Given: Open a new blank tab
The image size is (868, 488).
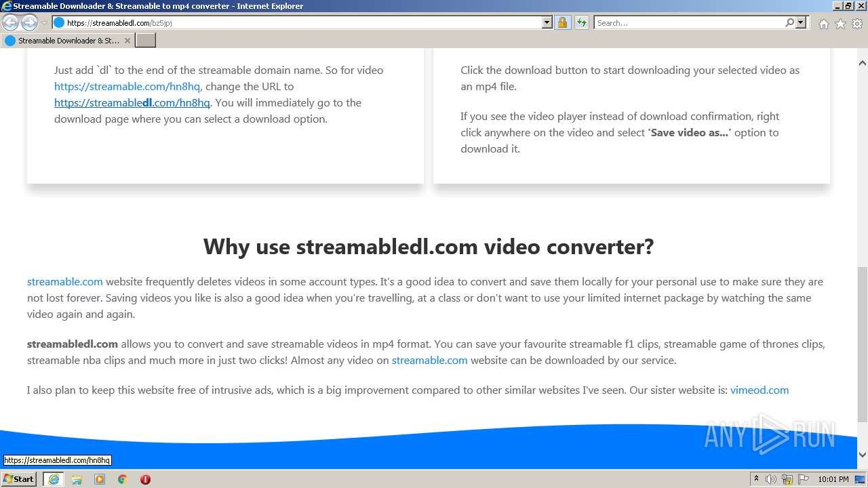Looking at the screenshot, I should [x=146, y=41].
